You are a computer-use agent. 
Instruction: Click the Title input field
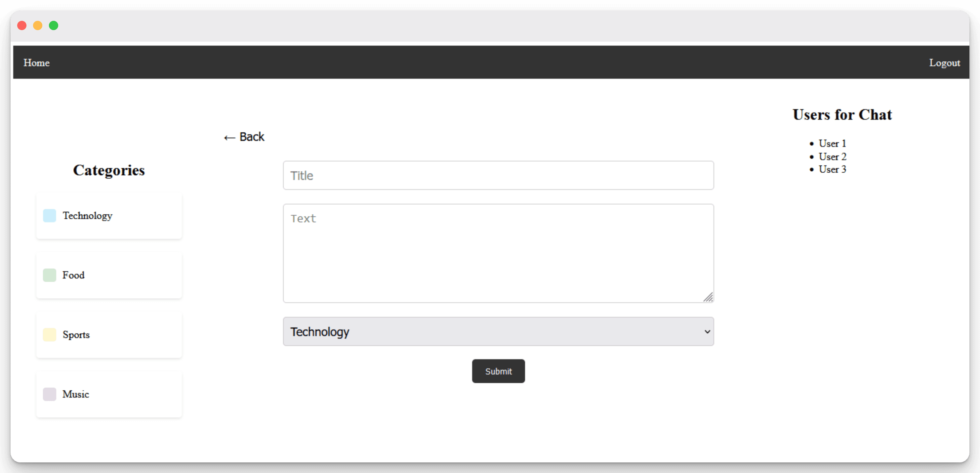(498, 175)
